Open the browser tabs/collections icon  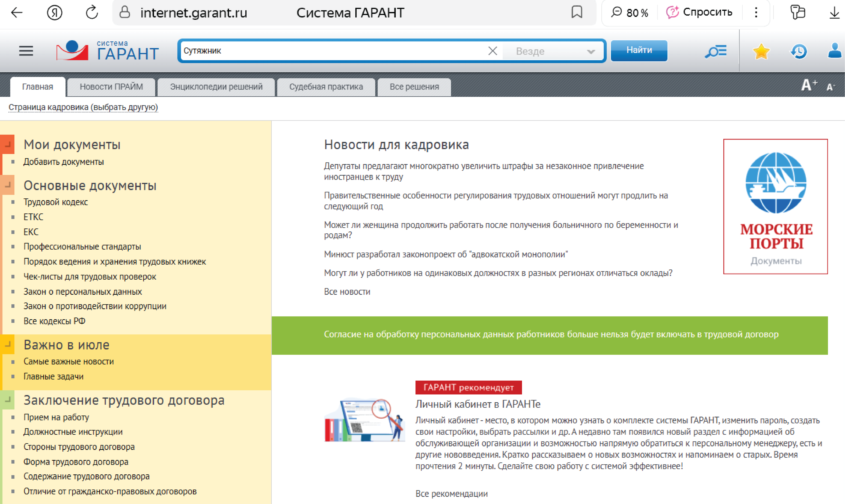798,13
